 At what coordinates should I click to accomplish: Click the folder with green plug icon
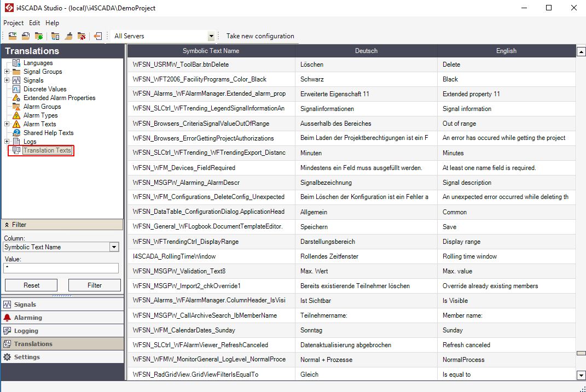click(x=38, y=36)
